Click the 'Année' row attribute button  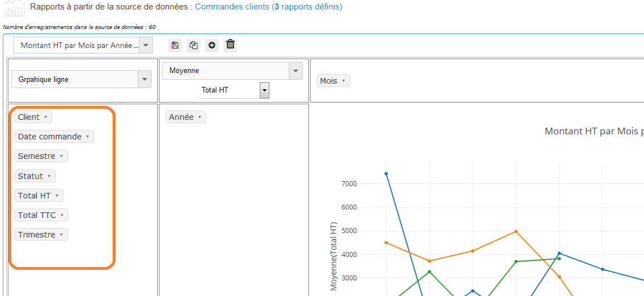(x=186, y=117)
